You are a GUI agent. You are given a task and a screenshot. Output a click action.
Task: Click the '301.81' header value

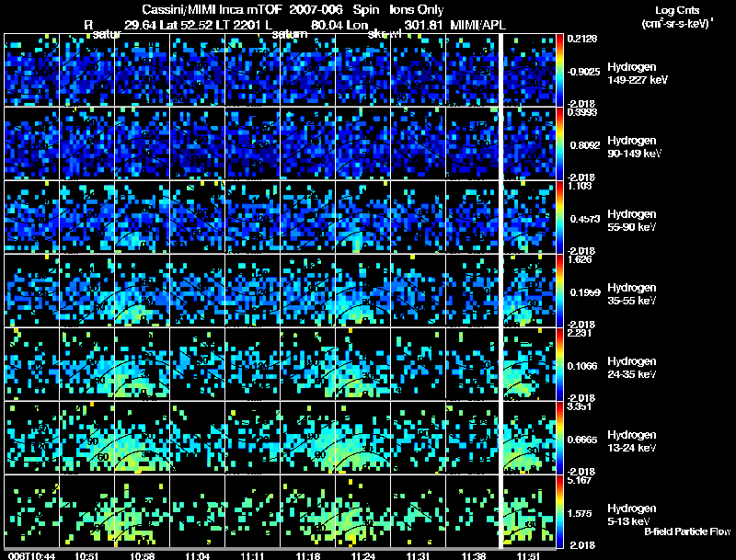pos(423,25)
